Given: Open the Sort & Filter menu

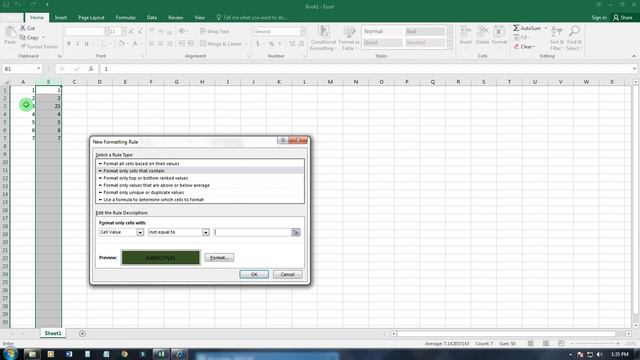Looking at the screenshot, I should coord(557,38).
